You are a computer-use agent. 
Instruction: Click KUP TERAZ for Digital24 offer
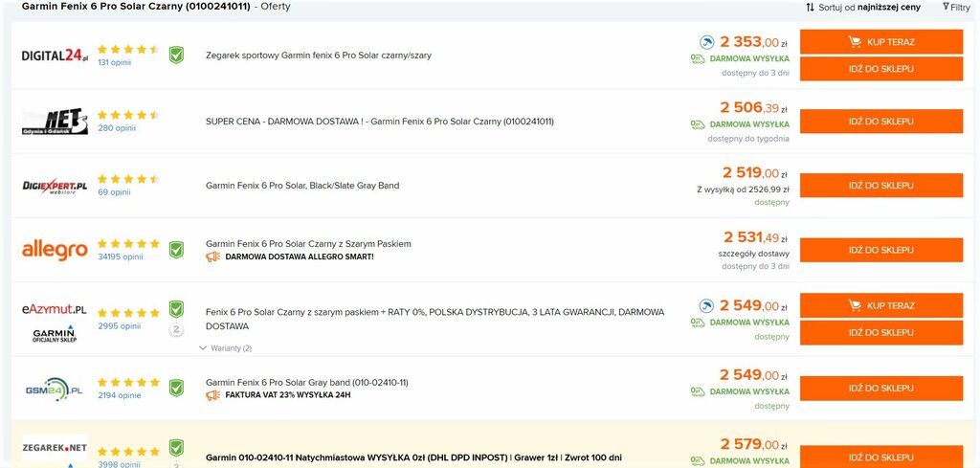(x=881, y=42)
